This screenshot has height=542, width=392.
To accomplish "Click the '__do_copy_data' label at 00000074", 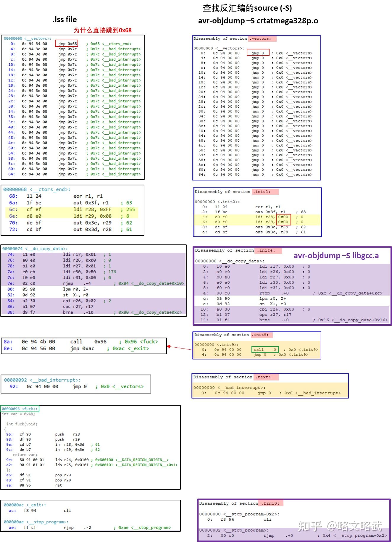I will click(46, 249).
